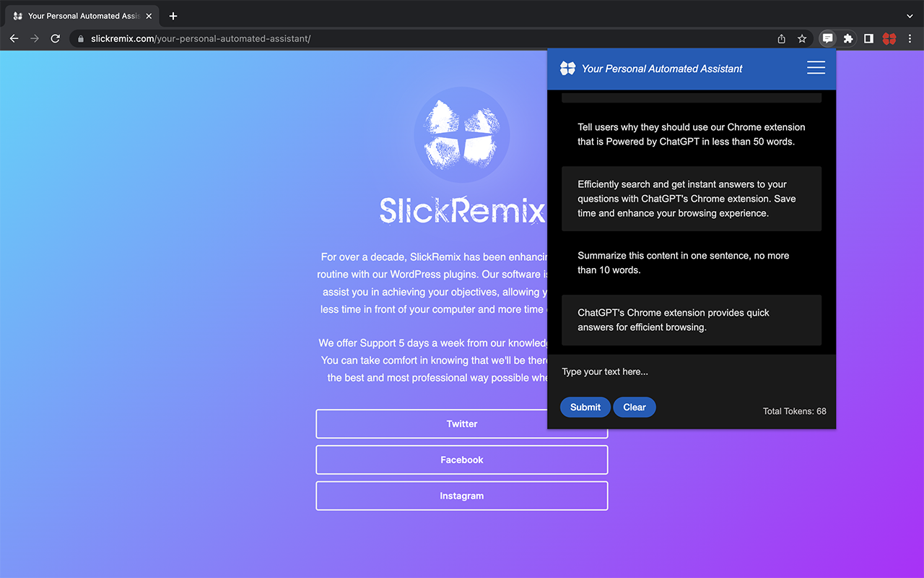Click the paragraph starting We offer Support

[x=432, y=361]
